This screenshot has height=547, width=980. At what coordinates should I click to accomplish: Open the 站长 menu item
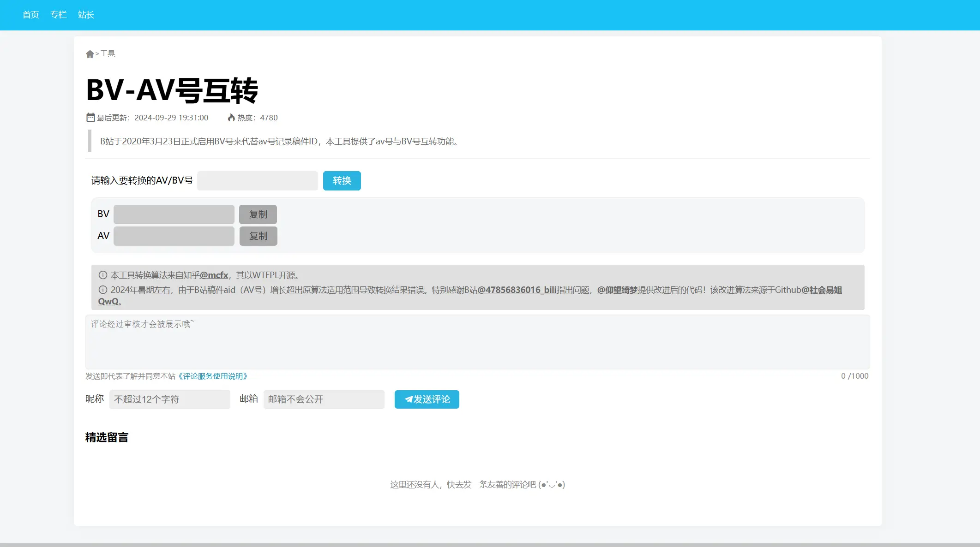(86, 15)
